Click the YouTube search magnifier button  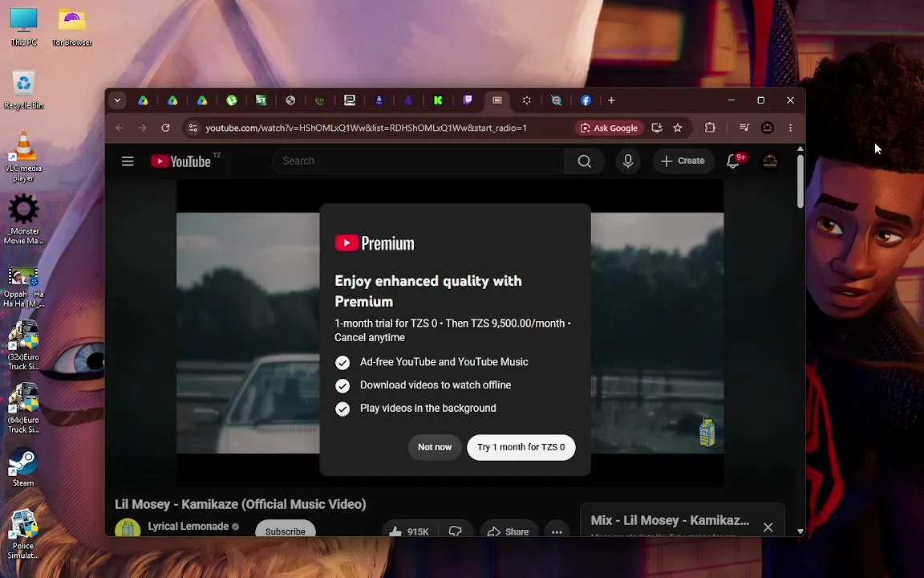584,161
